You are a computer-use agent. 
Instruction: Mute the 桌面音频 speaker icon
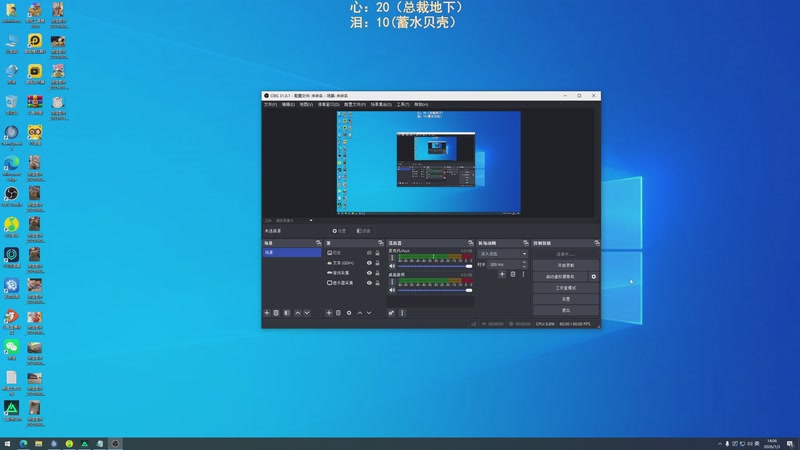coord(392,290)
